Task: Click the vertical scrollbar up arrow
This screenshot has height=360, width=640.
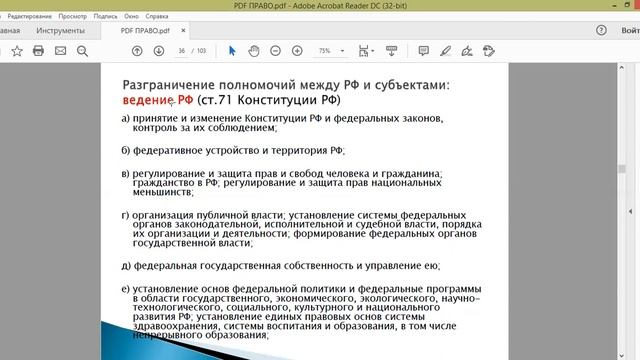Action: [x=622, y=68]
